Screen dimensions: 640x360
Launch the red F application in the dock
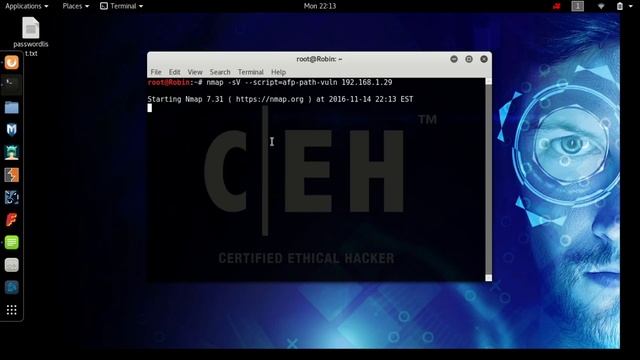point(11,220)
